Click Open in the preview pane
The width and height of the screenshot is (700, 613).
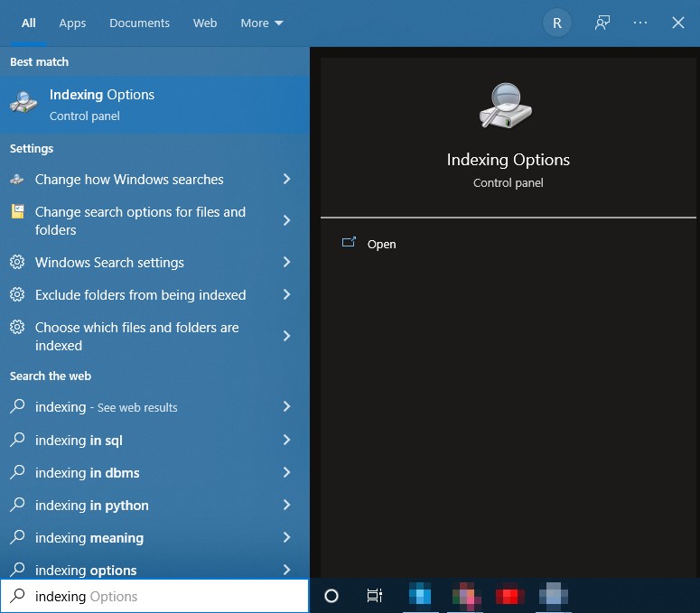(381, 244)
